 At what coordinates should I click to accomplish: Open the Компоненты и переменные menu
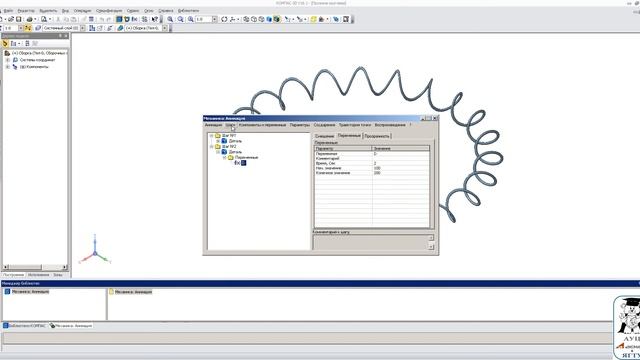point(262,125)
